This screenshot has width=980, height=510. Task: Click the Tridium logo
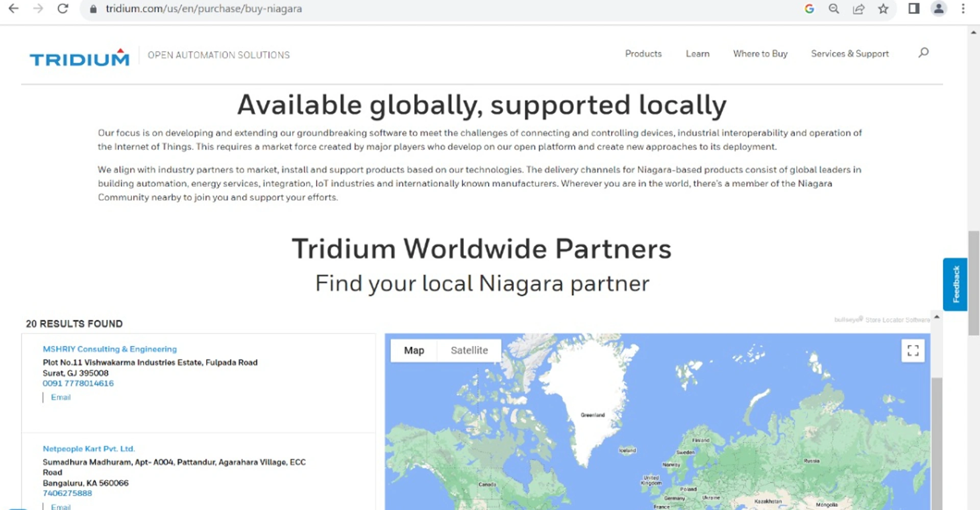80,58
